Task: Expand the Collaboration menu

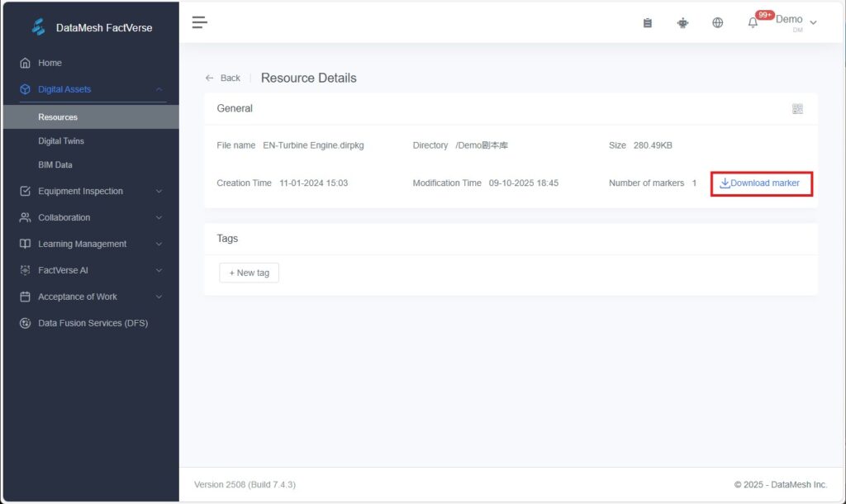Action: pyautogui.click(x=91, y=217)
